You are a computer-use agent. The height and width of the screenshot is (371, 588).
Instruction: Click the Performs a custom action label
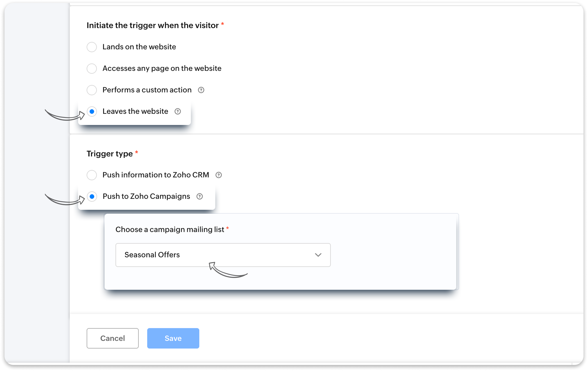click(147, 90)
